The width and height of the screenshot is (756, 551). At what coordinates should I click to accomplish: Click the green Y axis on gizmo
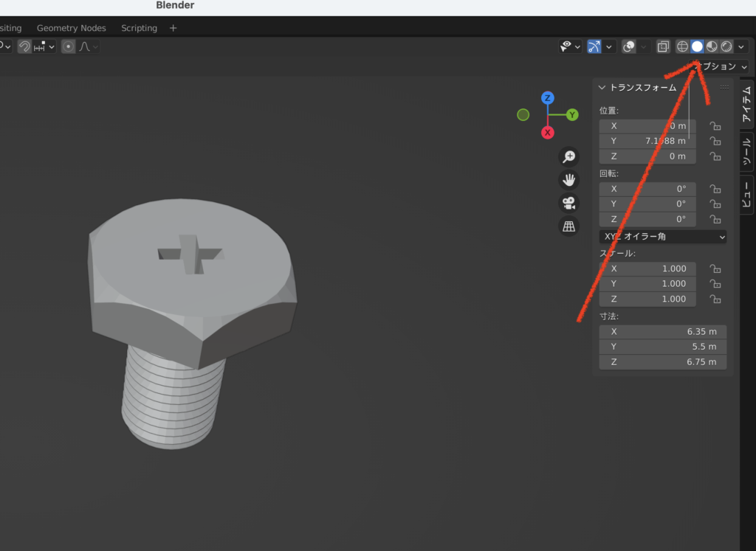pyautogui.click(x=572, y=115)
